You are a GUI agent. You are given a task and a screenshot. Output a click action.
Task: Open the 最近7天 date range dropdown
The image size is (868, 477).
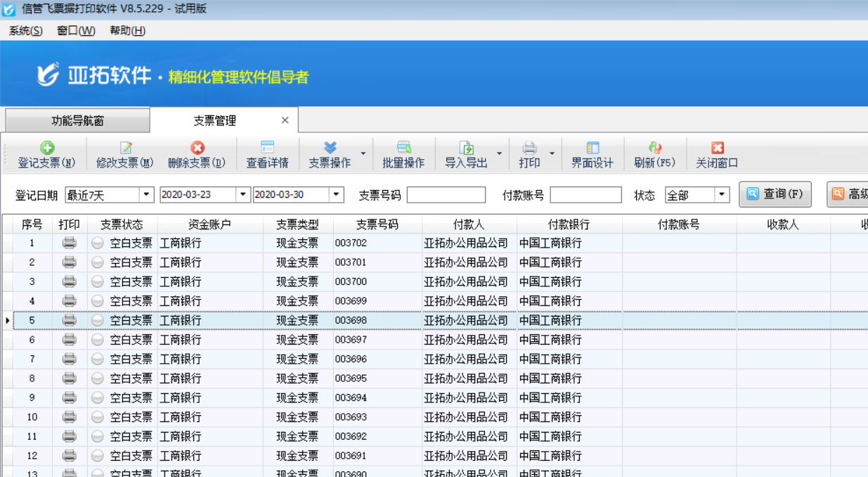point(147,195)
